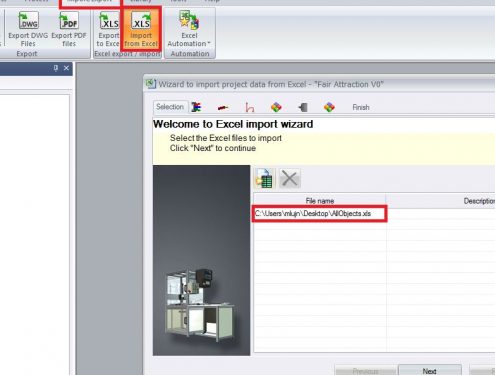
Task: Open the Excel Automation dropdown
Action: (x=189, y=29)
